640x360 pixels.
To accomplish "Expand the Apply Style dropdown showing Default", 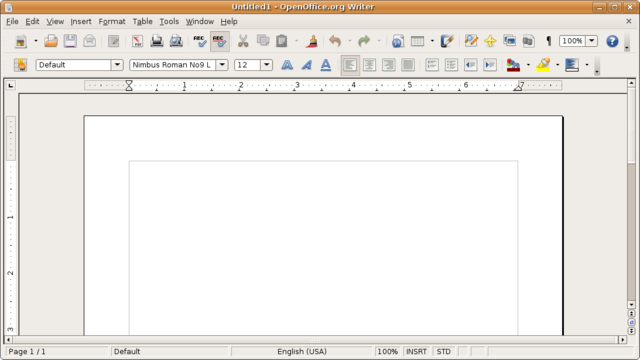I will pyautogui.click(x=117, y=65).
